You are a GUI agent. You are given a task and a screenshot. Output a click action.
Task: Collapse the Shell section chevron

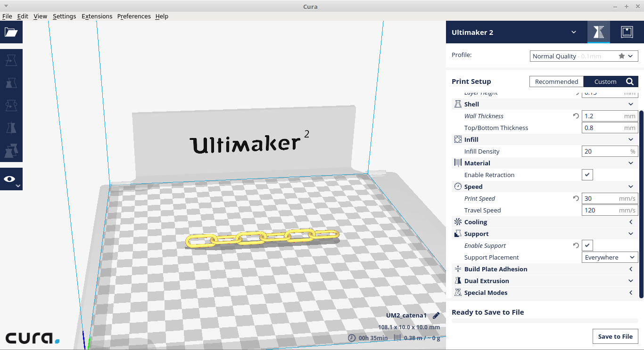631,104
